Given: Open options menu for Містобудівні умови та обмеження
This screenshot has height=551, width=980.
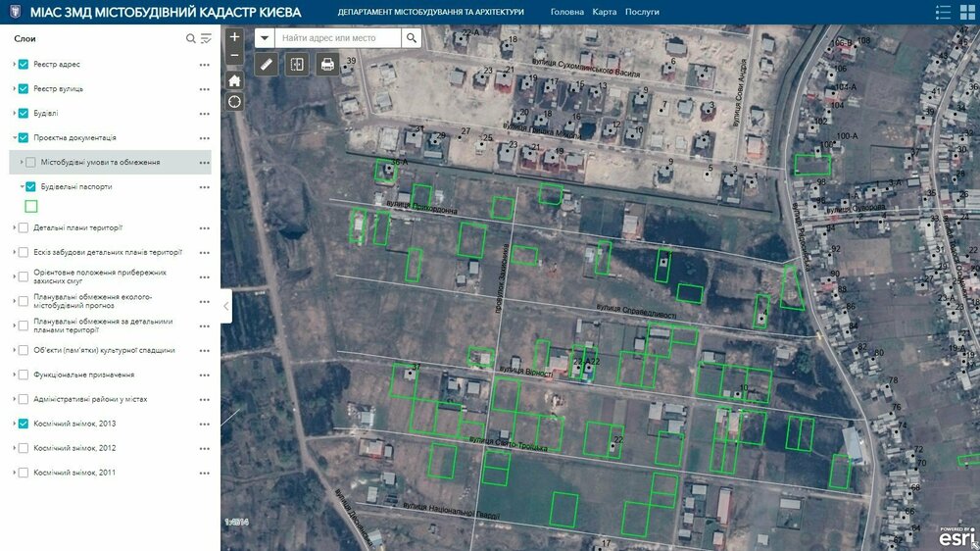Looking at the screenshot, I should click(x=205, y=162).
